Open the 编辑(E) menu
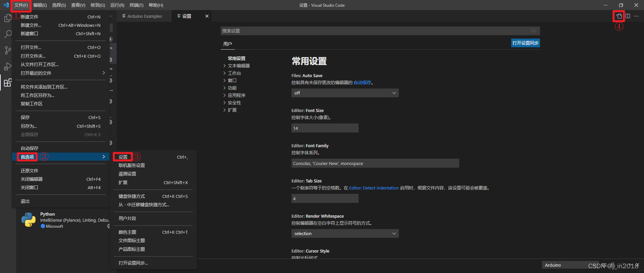Viewport: 644px width, 273px height. tap(40, 5)
